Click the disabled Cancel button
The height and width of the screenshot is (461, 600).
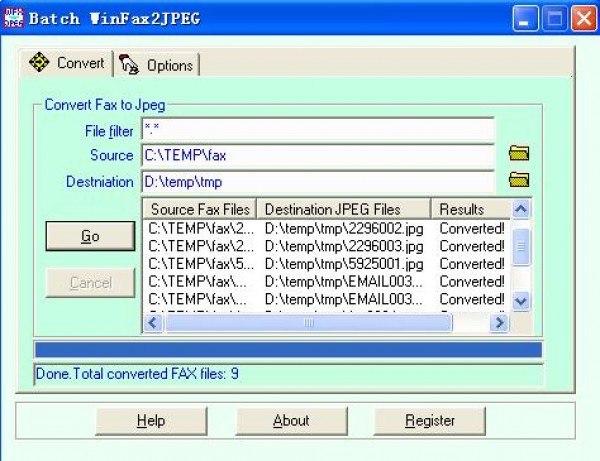tap(90, 283)
